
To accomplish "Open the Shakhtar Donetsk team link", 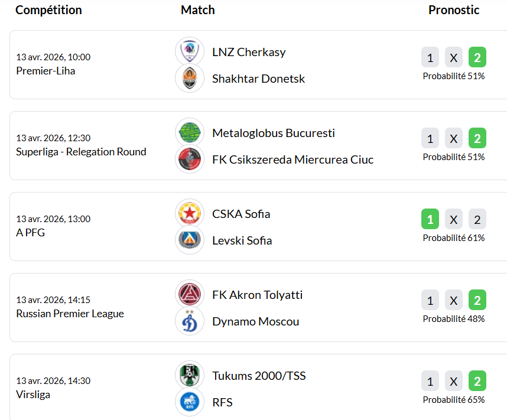I will (258, 79).
